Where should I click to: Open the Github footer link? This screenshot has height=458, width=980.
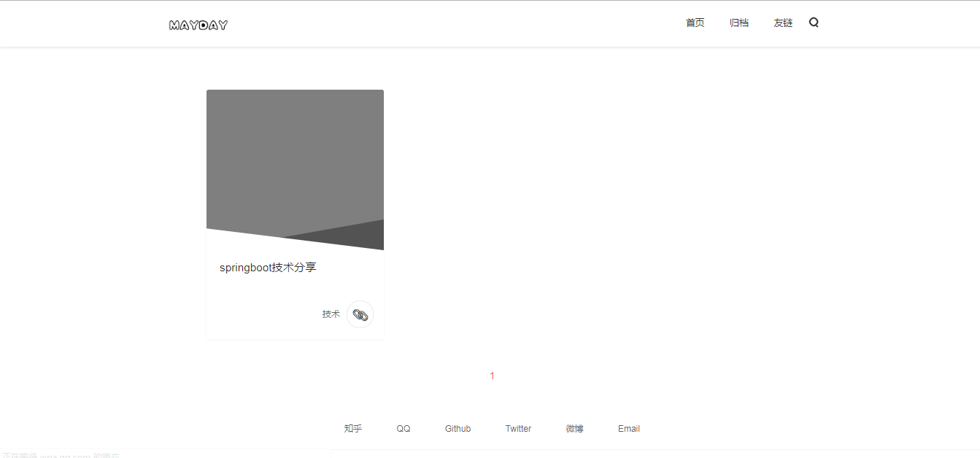pos(458,429)
